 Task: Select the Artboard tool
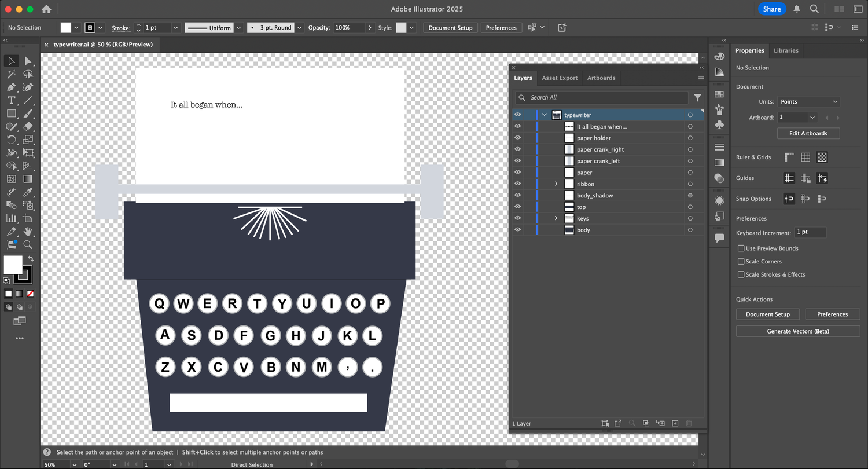pos(28,218)
